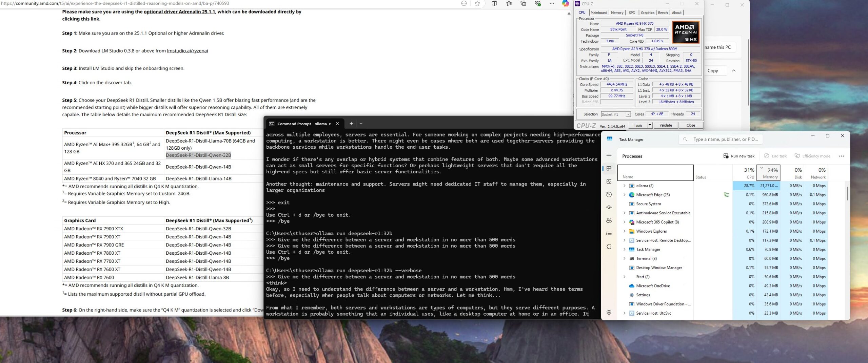The image size is (868, 363).
Task: Open Services icon in Task Manager sidebar
Action: [x=609, y=247]
